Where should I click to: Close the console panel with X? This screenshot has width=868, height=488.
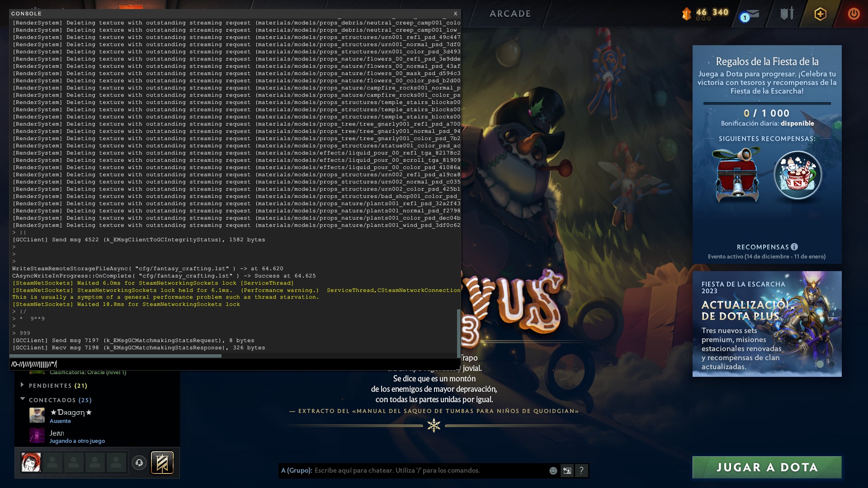pyautogui.click(x=455, y=14)
